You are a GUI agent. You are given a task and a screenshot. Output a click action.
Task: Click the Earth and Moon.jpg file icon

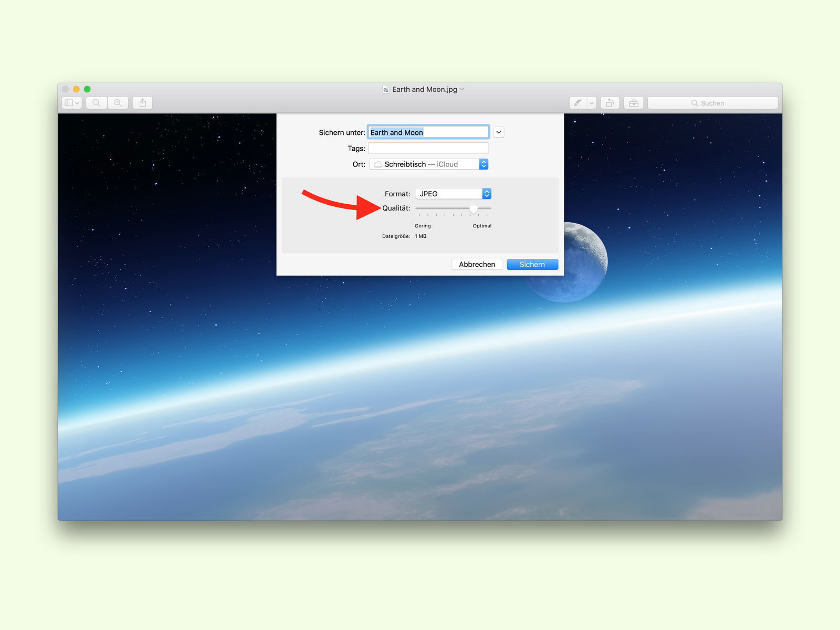click(x=385, y=89)
